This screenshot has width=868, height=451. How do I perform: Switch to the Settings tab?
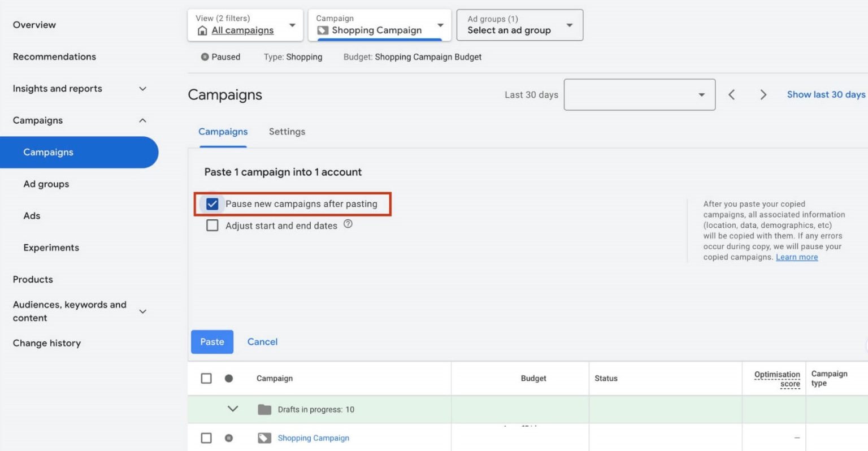click(287, 131)
